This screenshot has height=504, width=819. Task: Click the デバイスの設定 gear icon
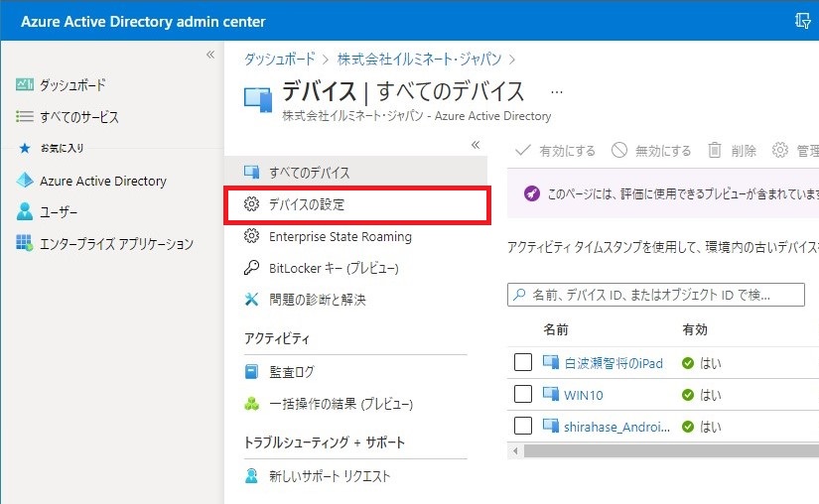[x=251, y=204]
